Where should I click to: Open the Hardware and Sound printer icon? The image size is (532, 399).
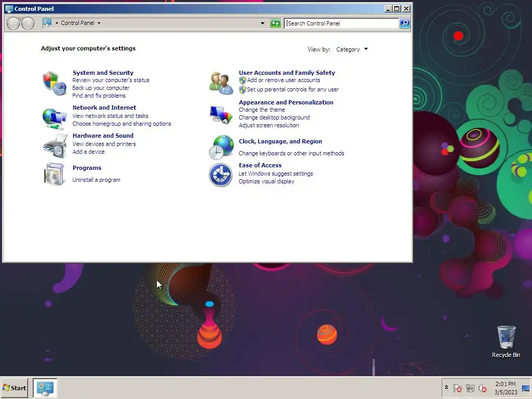coord(54,146)
